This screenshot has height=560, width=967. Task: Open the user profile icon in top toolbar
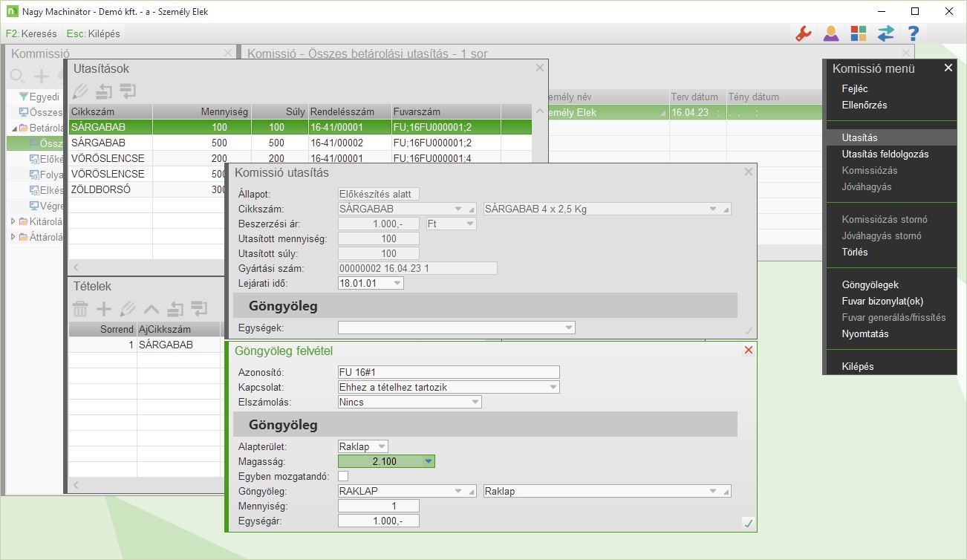830,33
